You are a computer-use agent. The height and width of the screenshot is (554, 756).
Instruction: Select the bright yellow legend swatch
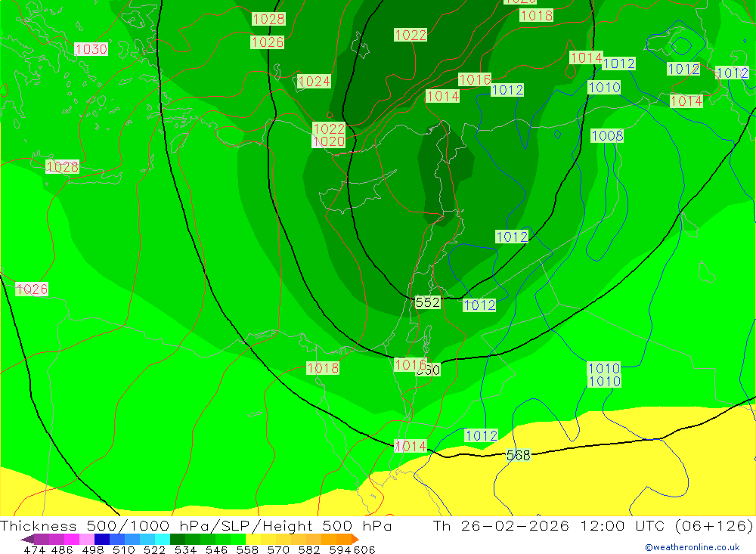coord(253,539)
